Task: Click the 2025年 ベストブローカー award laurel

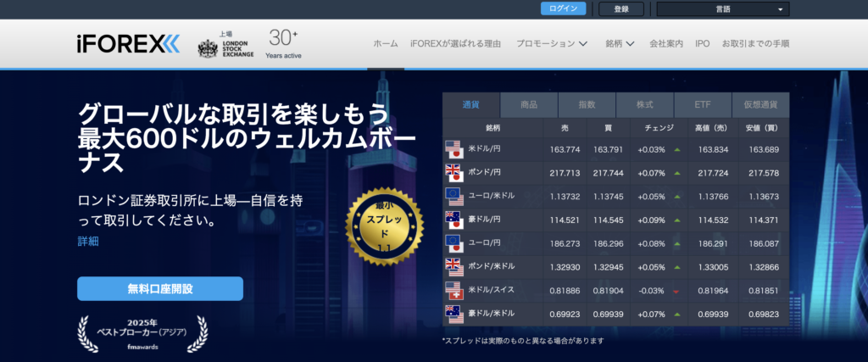Action: coord(142,334)
